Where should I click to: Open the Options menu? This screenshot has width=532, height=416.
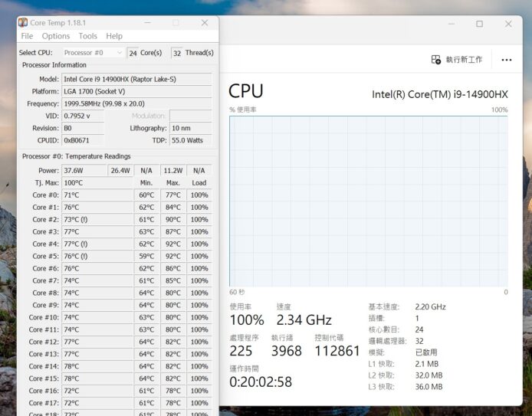pos(56,36)
